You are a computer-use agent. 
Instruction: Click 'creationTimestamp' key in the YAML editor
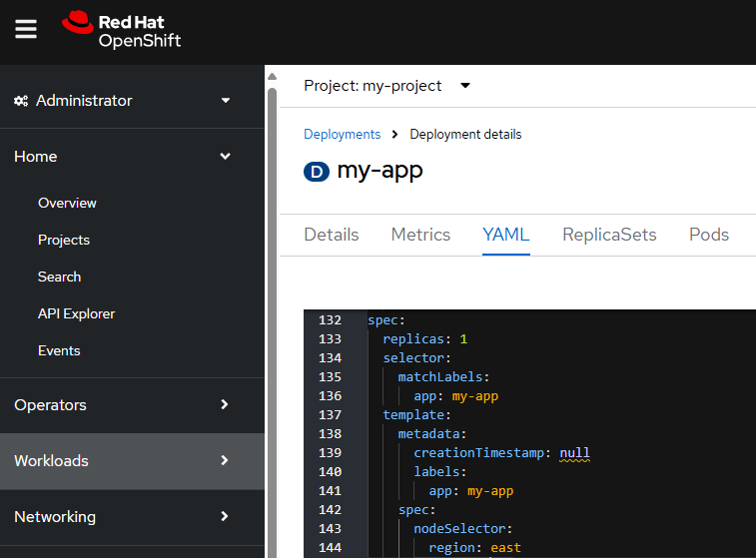point(478,453)
